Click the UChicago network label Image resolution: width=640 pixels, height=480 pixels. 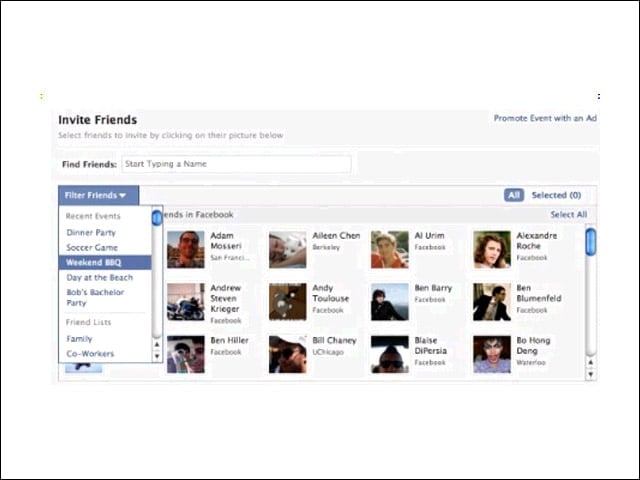pyautogui.click(x=328, y=352)
